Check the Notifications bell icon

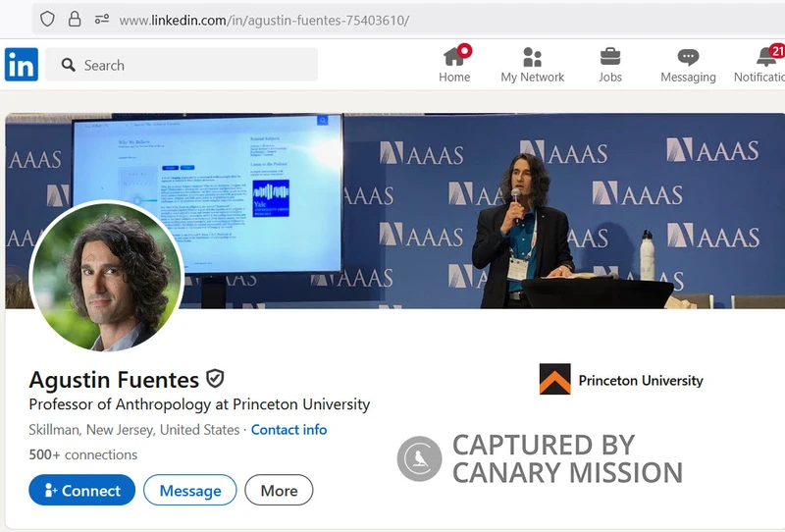click(767, 57)
